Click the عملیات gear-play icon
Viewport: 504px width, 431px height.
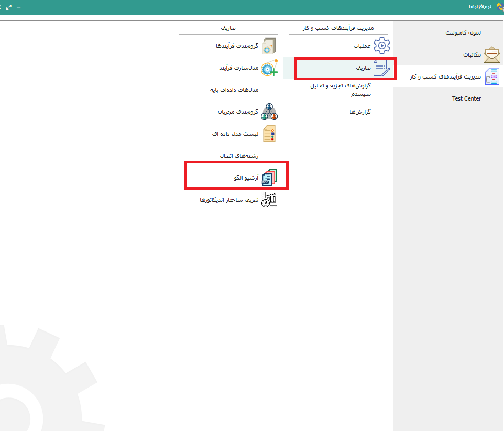click(x=381, y=46)
